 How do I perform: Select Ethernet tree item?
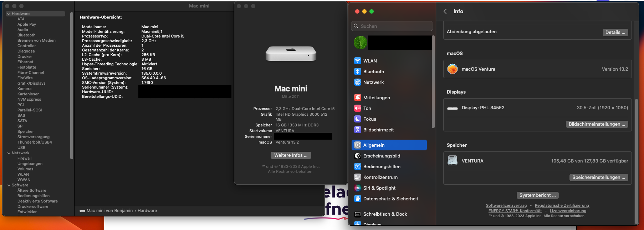tap(25, 62)
